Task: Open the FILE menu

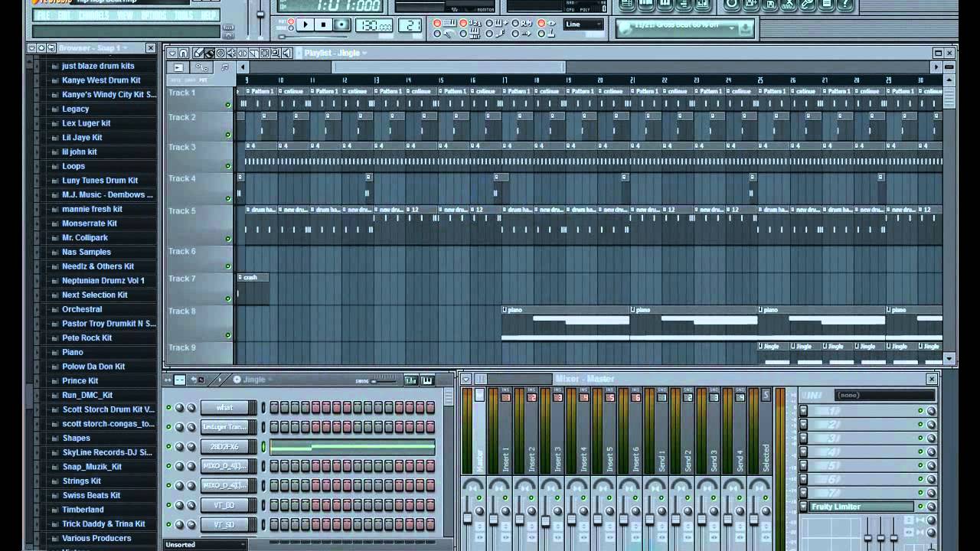Action: [x=44, y=15]
